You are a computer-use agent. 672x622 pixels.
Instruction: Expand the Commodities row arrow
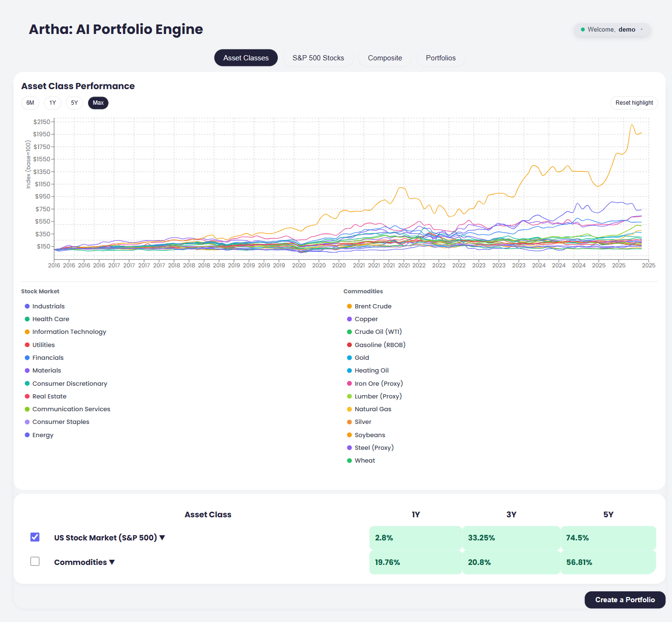coord(112,562)
